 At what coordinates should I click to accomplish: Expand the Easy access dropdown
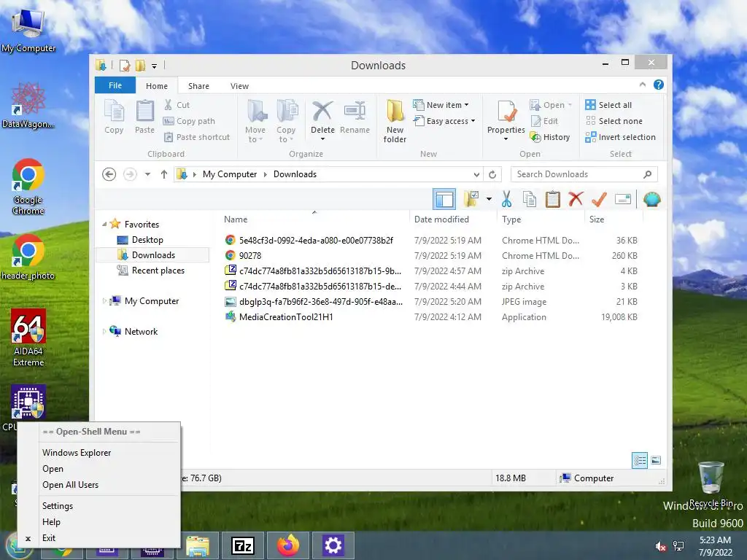[x=473, y=121]
